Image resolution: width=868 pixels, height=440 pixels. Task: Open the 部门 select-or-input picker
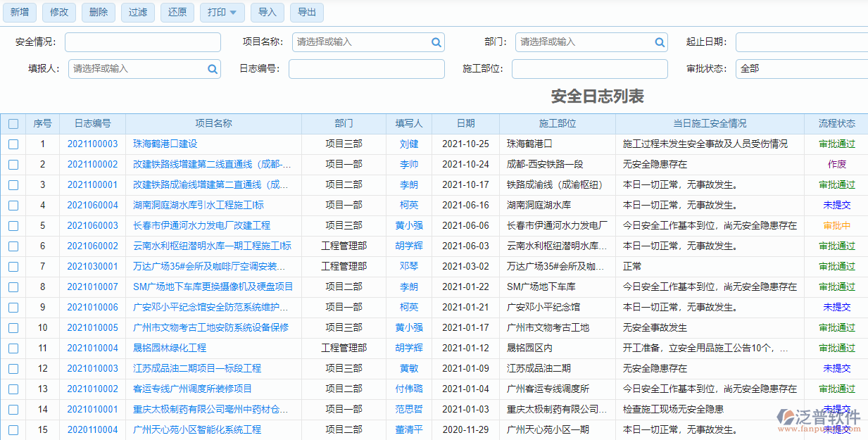pos(591,42)
